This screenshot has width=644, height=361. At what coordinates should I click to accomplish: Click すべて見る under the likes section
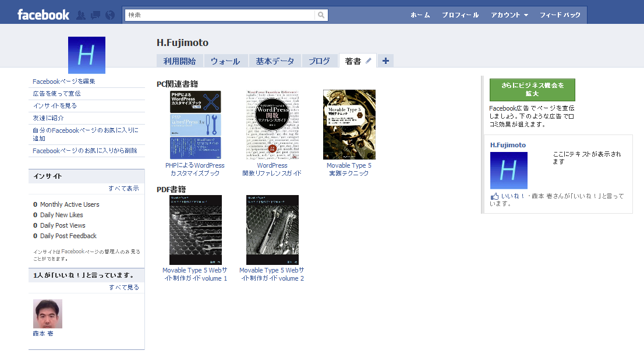[x=123, y=288]
